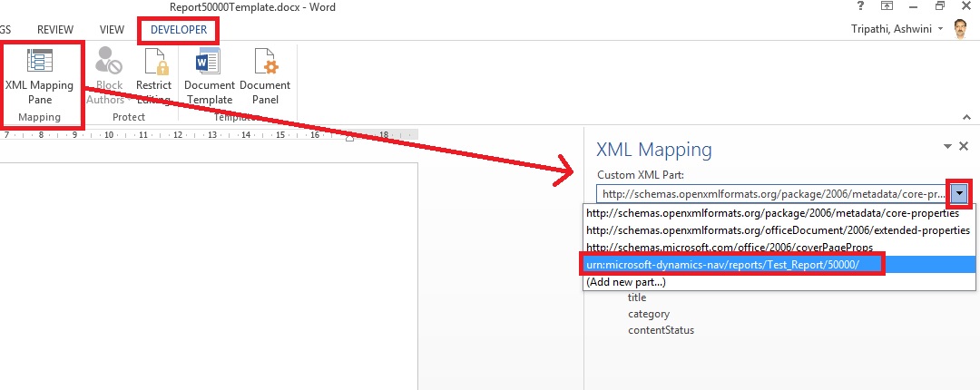Close the XML Mapping pane

pyautogui.click(x=964, y=146)
